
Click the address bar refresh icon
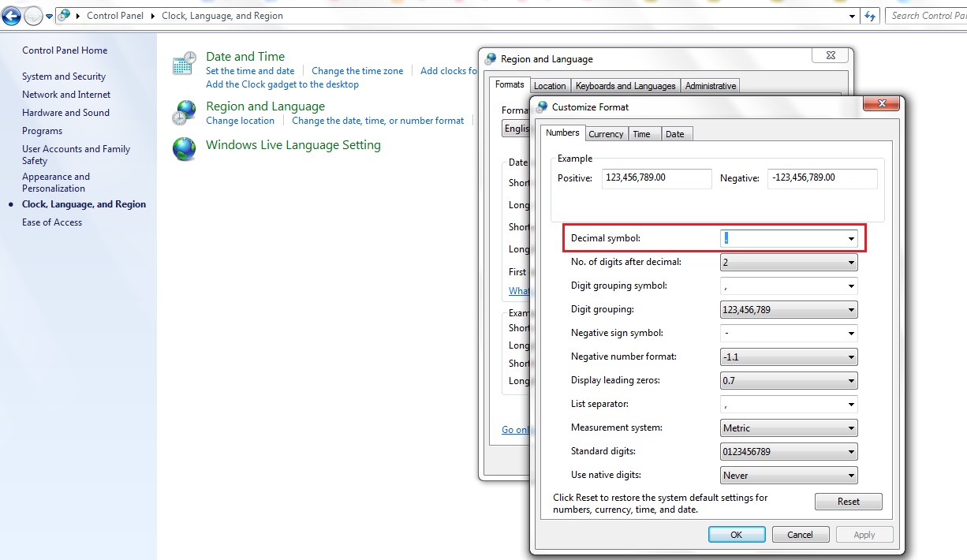click(x=871, y=16)
